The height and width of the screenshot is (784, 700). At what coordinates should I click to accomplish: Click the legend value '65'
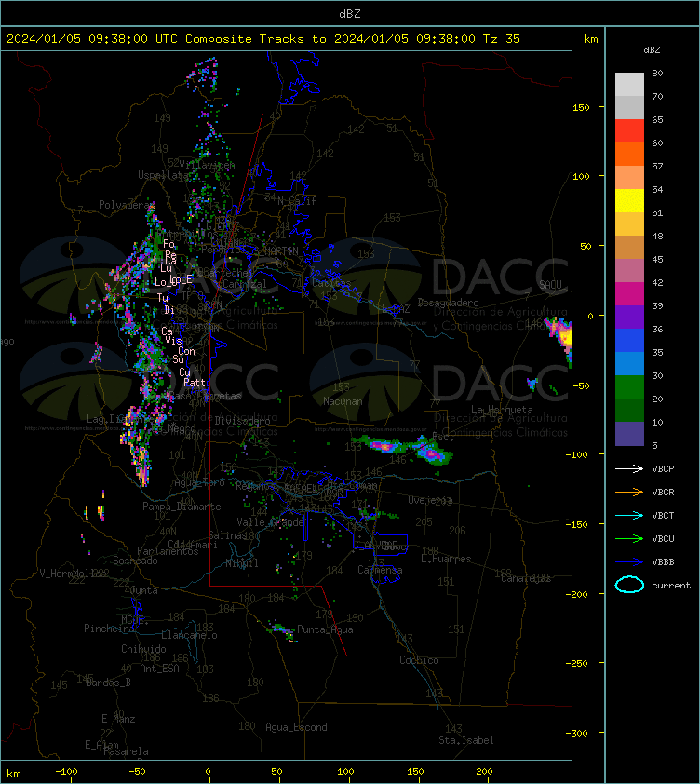point(657,119)
